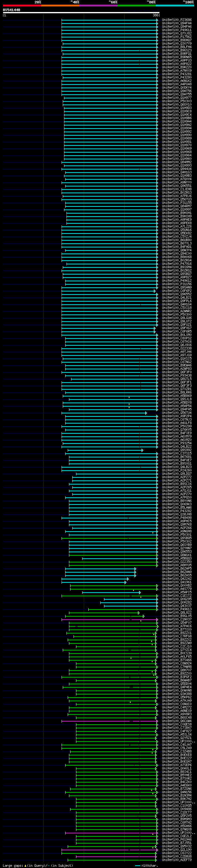Viewport: 197px width, 868px height.
Task: Select the UniRef100_A6N1K2 label
Action: 177,81
